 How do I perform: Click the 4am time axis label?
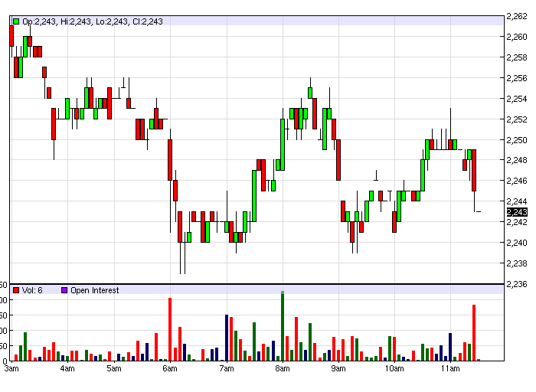[x=67, y=368]
